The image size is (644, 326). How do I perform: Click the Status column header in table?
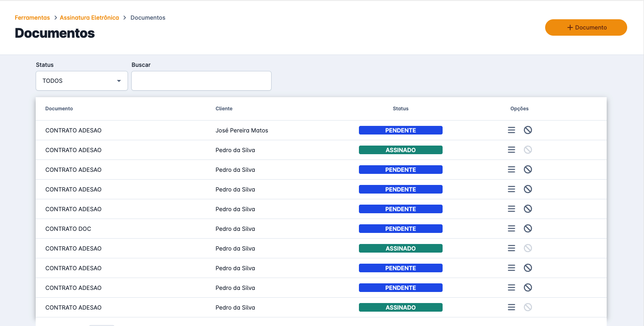[400, 109]
